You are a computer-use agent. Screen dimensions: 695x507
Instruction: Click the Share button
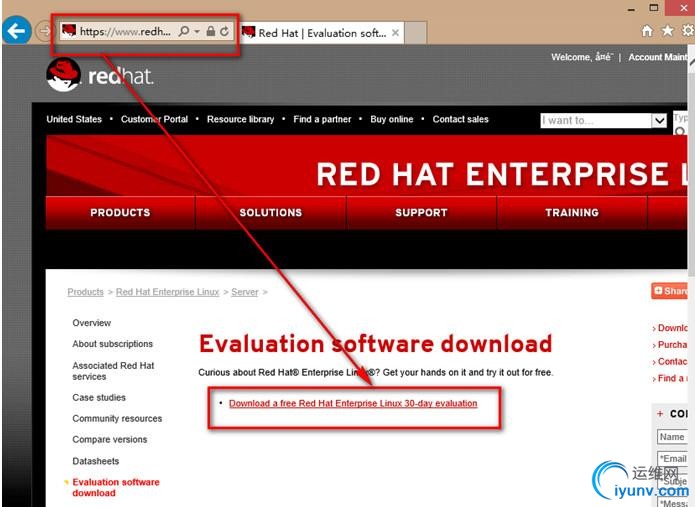[669, 291]
